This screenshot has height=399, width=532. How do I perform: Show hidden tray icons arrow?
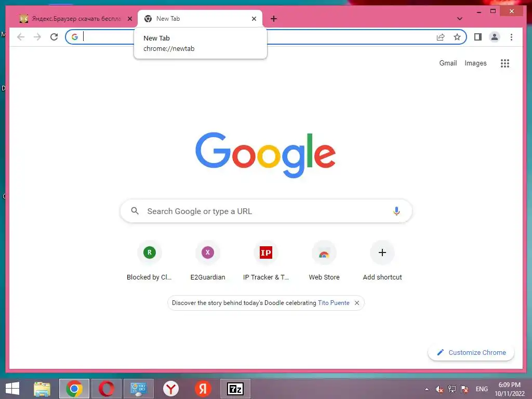click(x=427, y=389)
